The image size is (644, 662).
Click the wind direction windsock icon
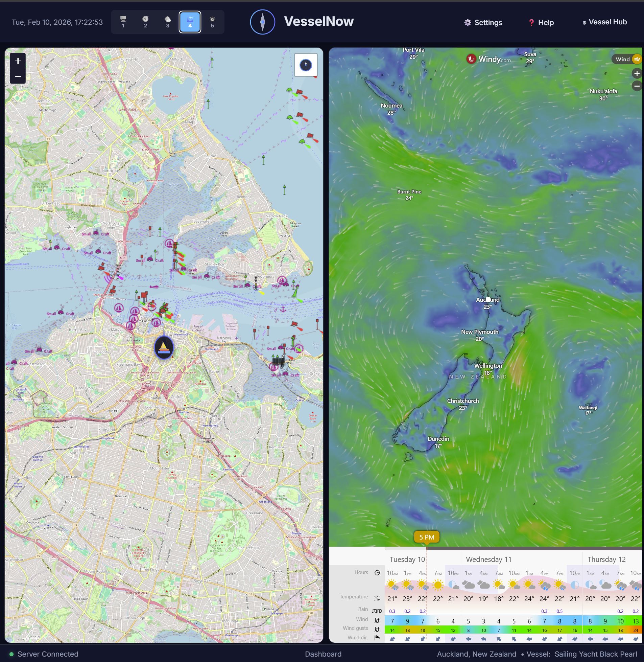click(x=377, y=638)
